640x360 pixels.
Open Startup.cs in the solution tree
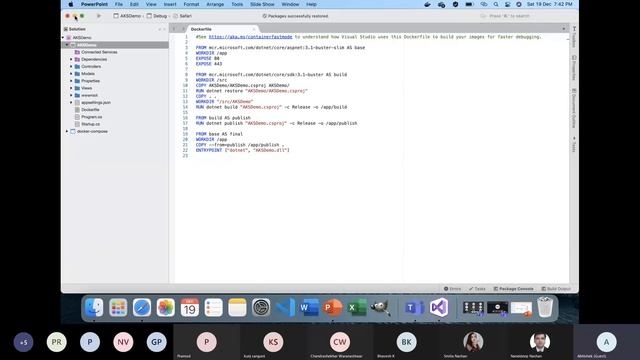pos(90,124)
